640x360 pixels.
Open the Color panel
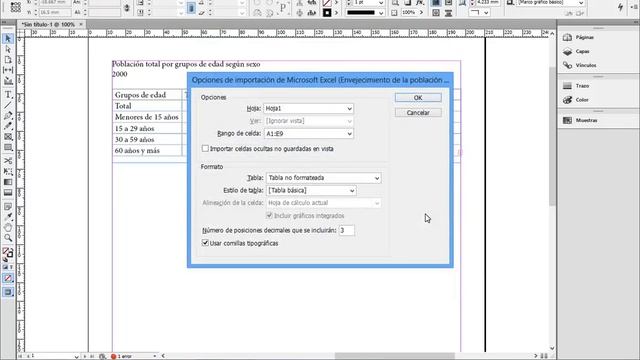tap(576, 100)
